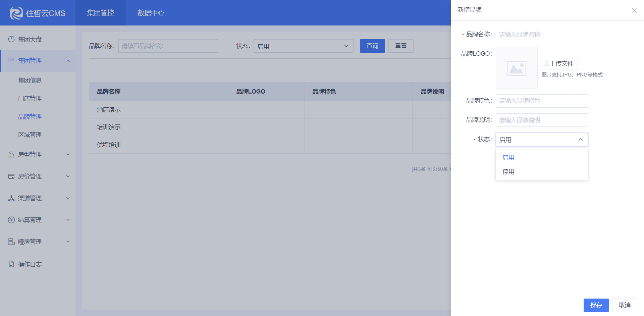Click the upload arrow icon beside 上传文件

tap(546, 63)
